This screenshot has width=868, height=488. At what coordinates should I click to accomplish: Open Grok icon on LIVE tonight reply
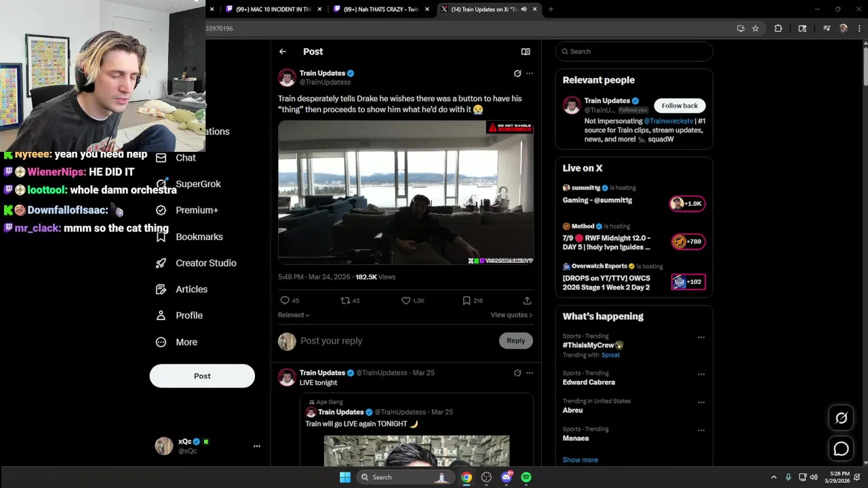click(x=517, y=373)
